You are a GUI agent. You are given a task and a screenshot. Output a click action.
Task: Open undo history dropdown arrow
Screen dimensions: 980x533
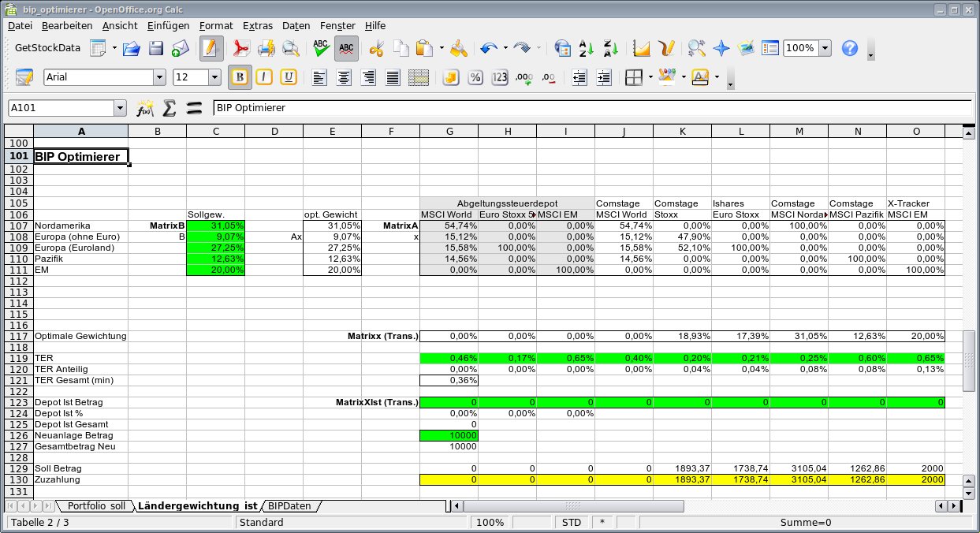(x=505, y=48)
